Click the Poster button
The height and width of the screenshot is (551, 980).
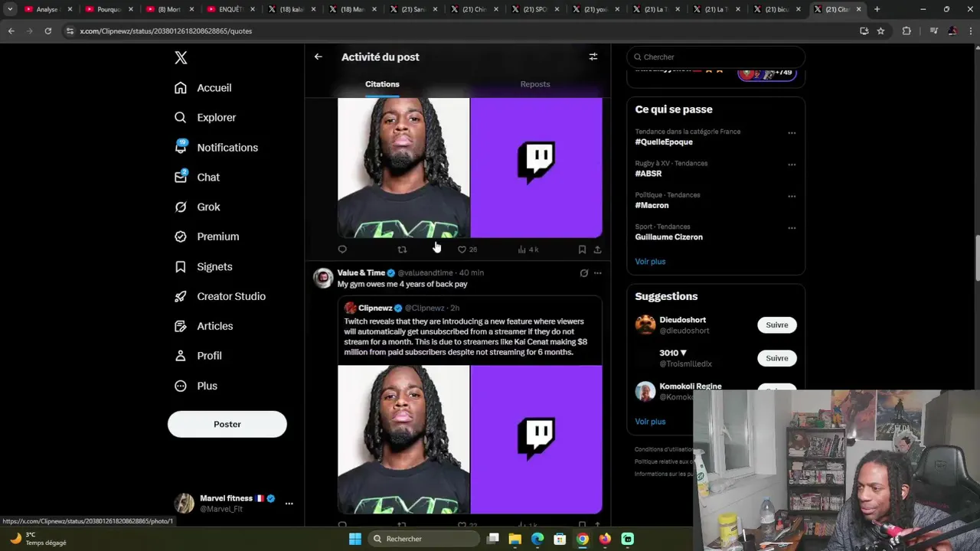[x=227, y=424]
